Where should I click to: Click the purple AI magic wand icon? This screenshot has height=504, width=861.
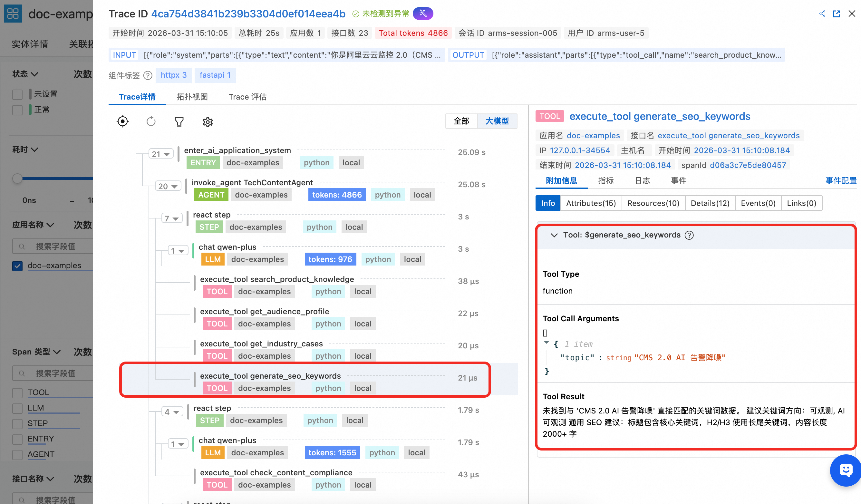pyautogui.click(x=423, y=14)
